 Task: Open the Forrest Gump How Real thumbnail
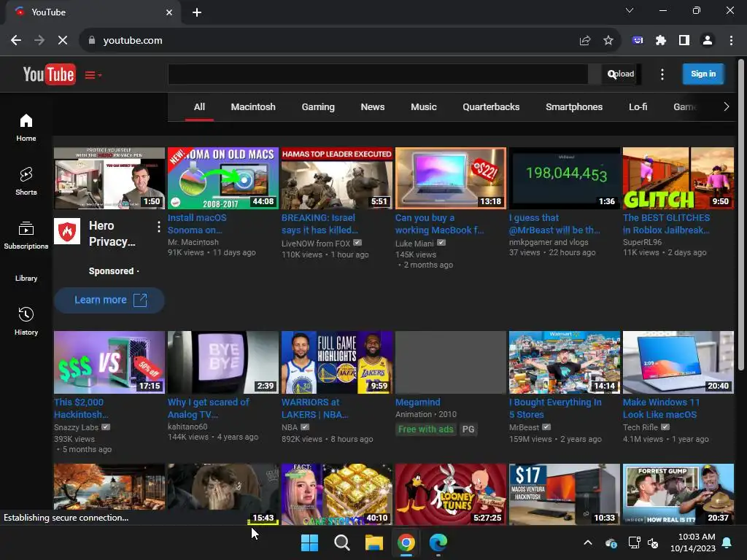[678, 494]
